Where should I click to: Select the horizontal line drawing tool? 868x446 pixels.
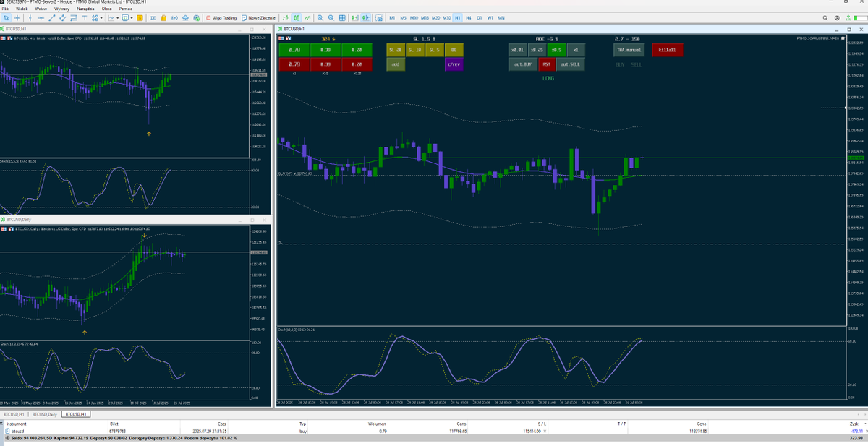tap(41, 17)
